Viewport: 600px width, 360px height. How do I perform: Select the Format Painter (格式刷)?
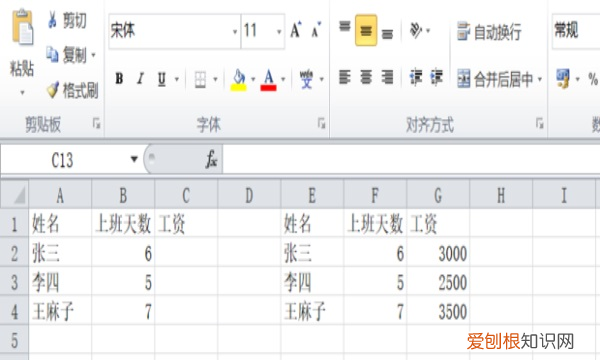click(x=73, y=90)
